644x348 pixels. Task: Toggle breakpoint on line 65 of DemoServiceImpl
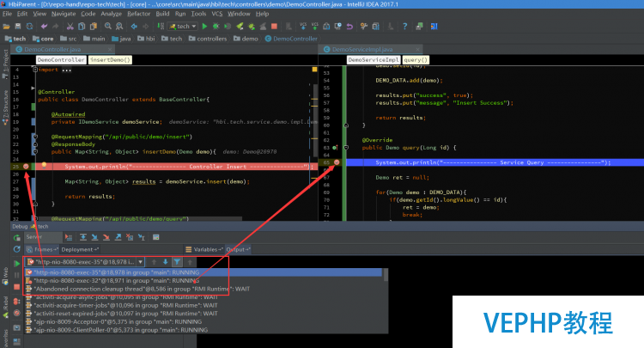tap(337, 162)
